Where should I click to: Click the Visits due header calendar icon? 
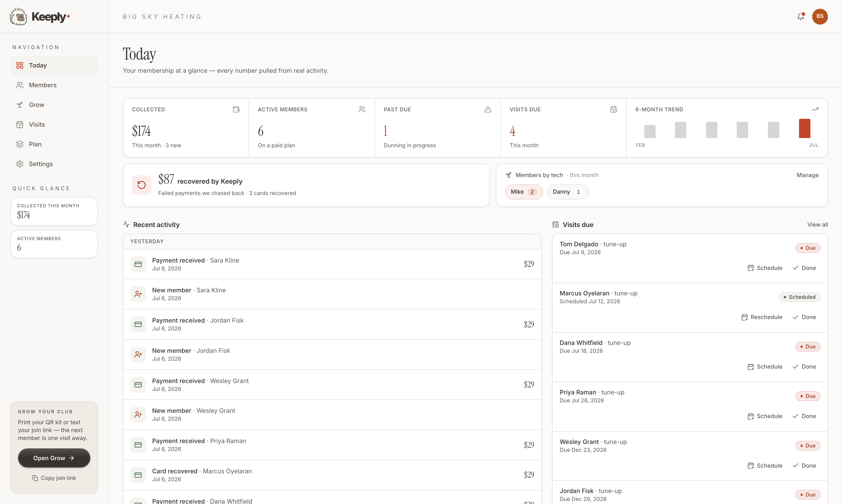[556, 224]
